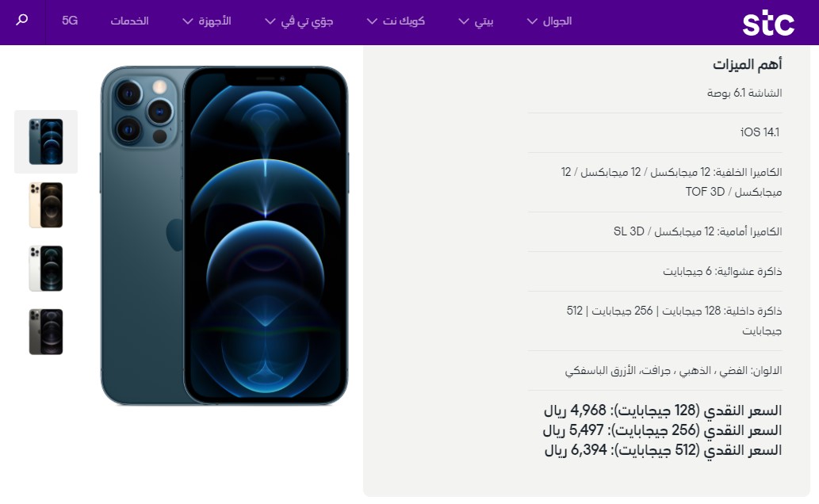Screen dimensions: 819x504
Task: Click the بيتي navigation label
Action: click(x=484, y=21)
